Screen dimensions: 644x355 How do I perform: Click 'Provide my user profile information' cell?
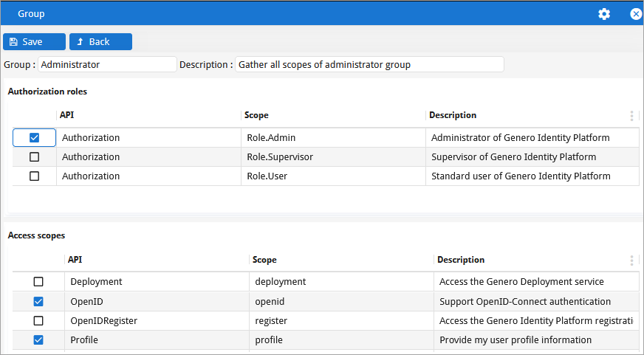click(x=537, y=340)
